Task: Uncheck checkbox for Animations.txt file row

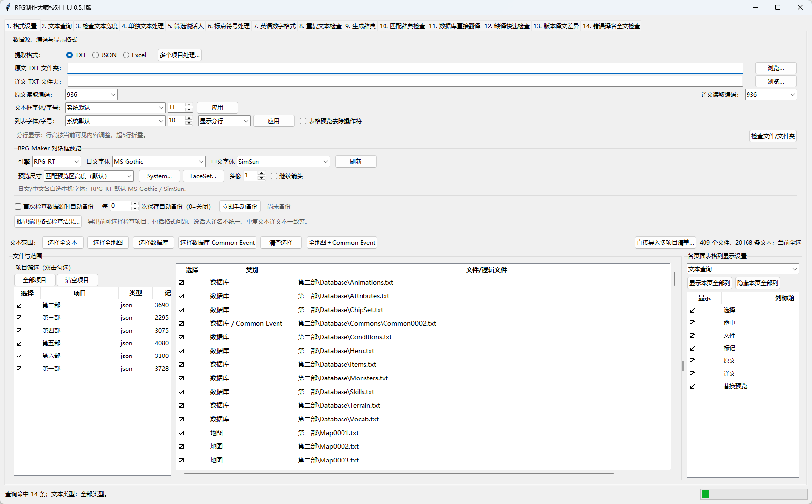Action: click(x=181, y=283)
